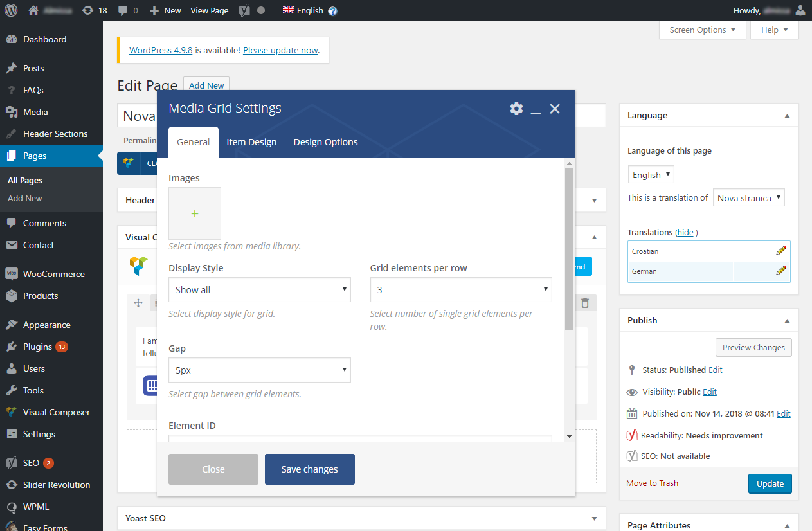Open WooCommerce in the sidebar menu
Screen dimensions: 812x531
tap(53, 274)
